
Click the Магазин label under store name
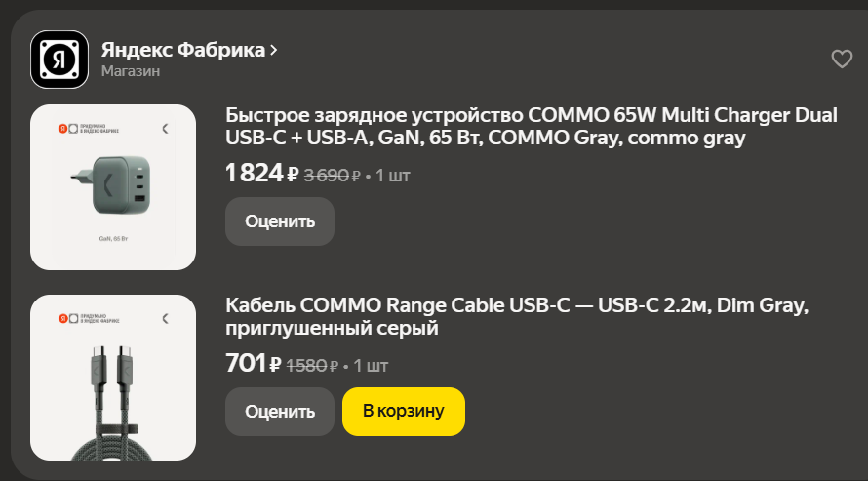click(131, 71)
